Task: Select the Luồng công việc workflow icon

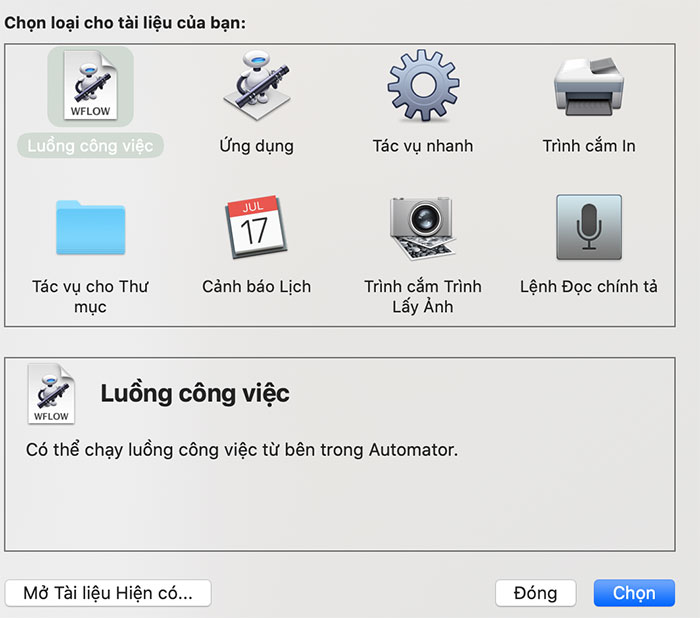Action: click(91, 86)
